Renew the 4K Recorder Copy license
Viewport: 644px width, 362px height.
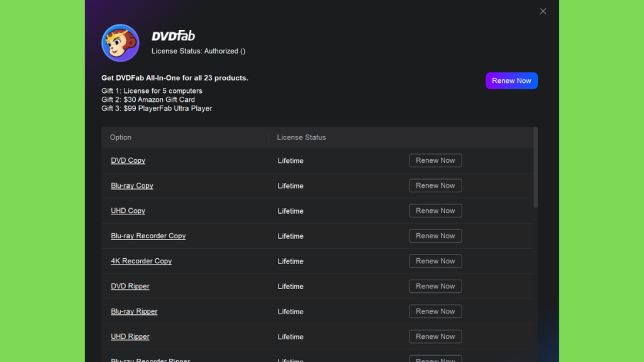coord(435,261)
